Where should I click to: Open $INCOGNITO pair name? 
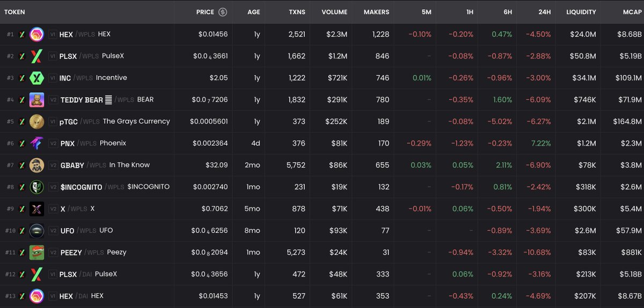115,187
